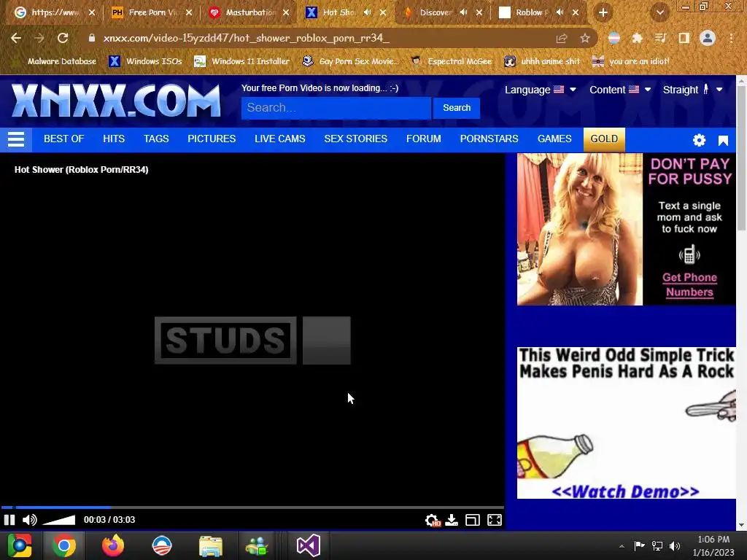Screen dimensions: 747x560
Task: Show hidden system tray icons
Action: click(x=622, y=545)
